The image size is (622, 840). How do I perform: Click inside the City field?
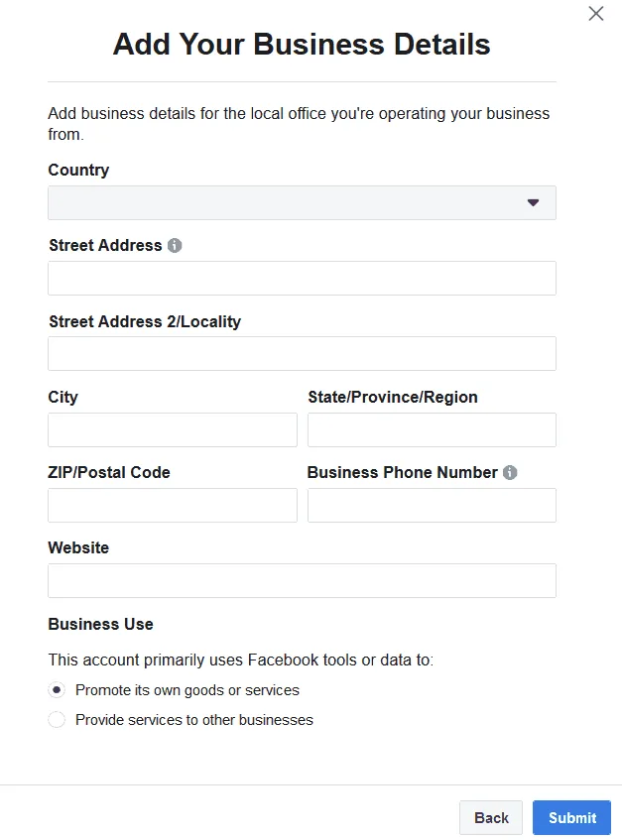click(172, 429)
